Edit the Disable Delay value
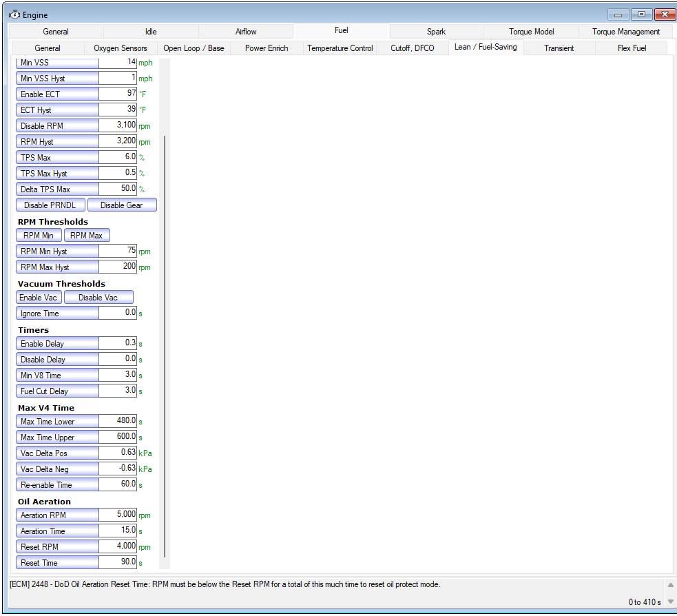The width and height of the screenshot is (677, 616). pyautogui.click(x=118, y=360)
